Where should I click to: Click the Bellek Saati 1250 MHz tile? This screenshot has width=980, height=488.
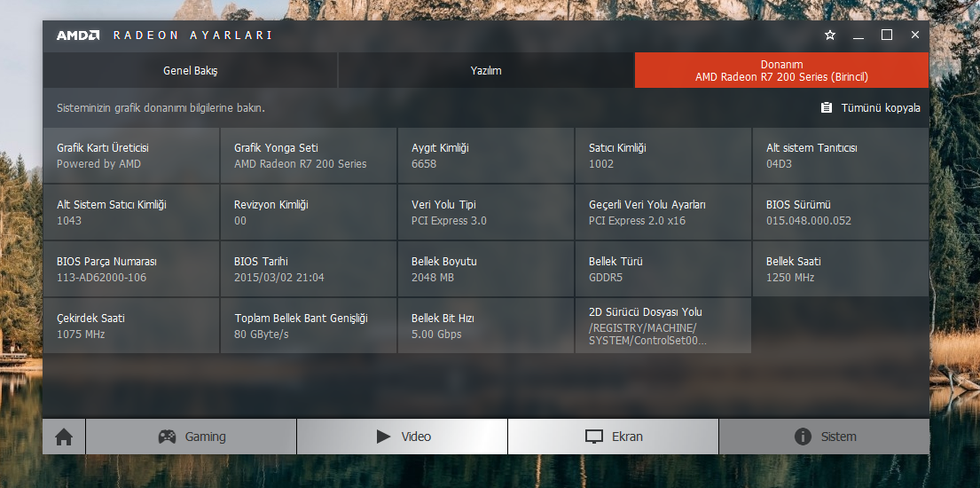click(841, 269)
